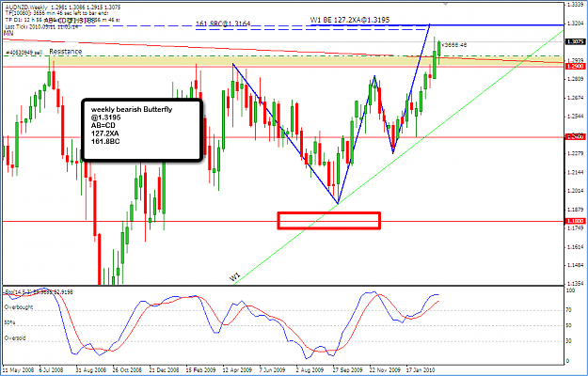Click price scale value 1.1614
Viewport: 588px width, 376px height.
tap(576, 247)
